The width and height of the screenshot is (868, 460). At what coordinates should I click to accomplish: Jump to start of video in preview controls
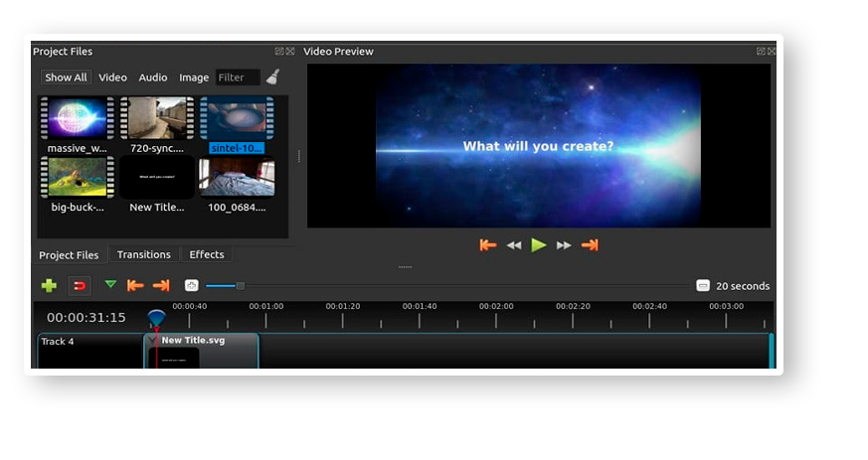coord(487,245)
